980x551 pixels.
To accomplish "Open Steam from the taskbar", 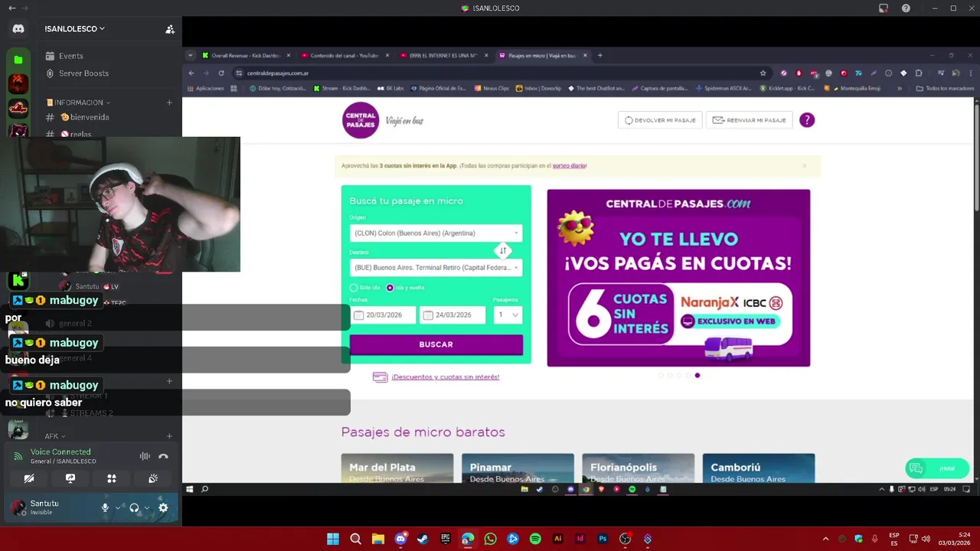I will click(423, 539).
